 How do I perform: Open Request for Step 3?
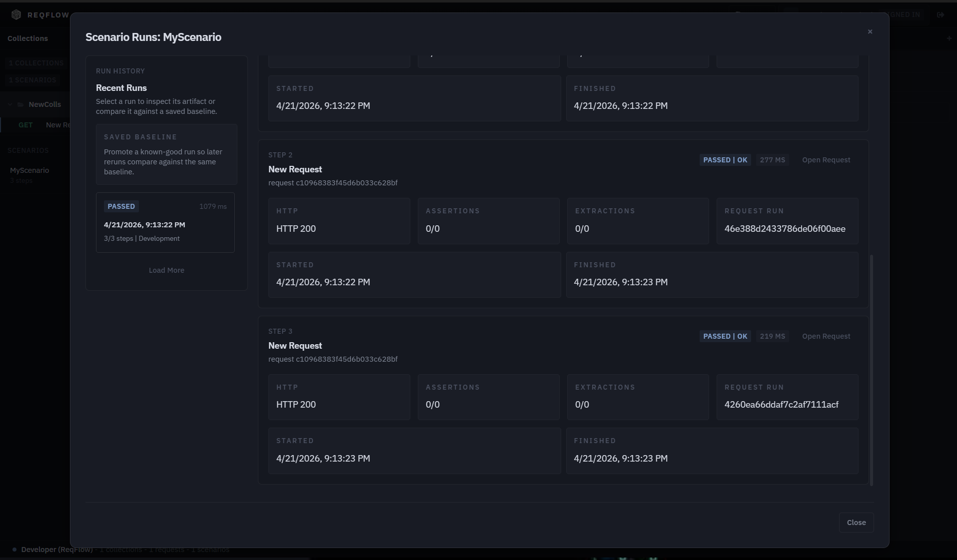click(826, 336)
